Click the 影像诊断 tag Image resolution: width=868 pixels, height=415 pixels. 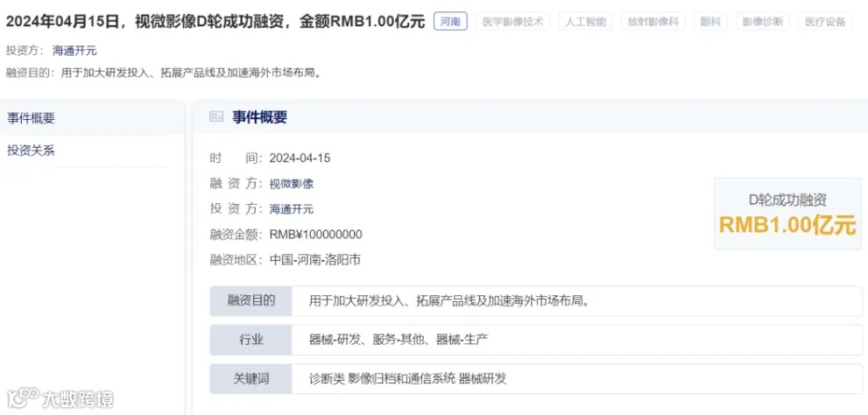click(763, 22)
